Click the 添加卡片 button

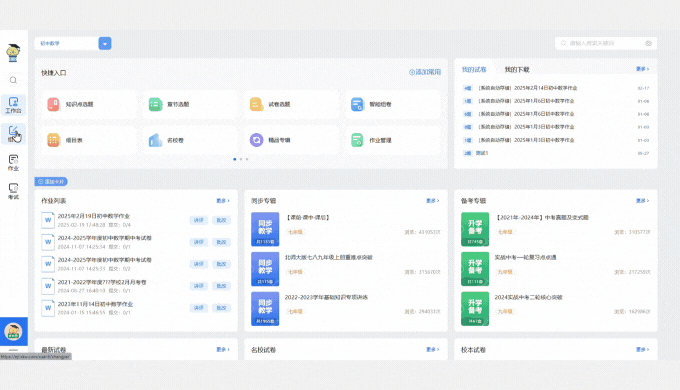tap(51, 182)
